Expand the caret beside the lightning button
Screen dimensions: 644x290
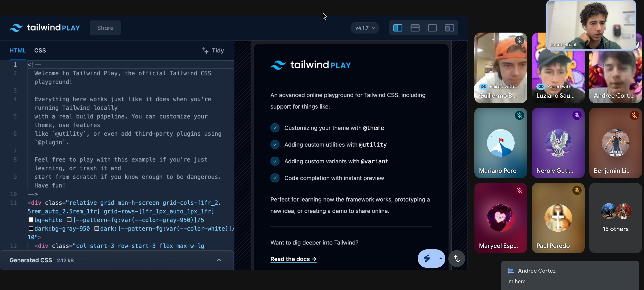(x=441, y=258)
